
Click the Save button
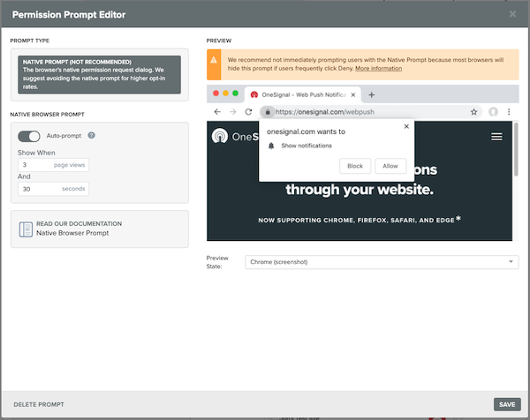[507, 404]
